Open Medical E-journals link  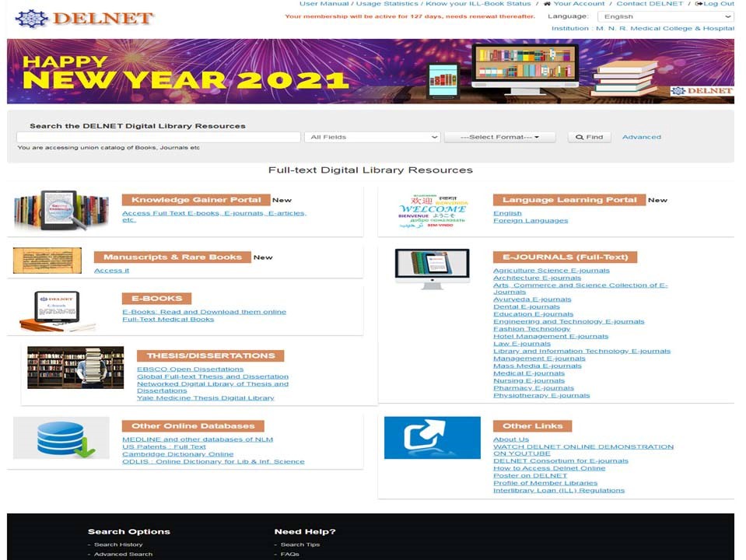click(529, 373)
